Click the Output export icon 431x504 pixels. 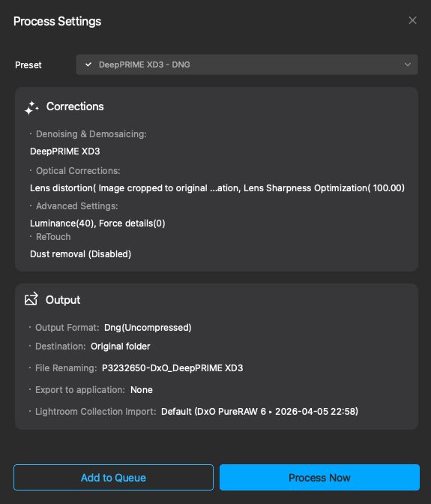point(31,299)
